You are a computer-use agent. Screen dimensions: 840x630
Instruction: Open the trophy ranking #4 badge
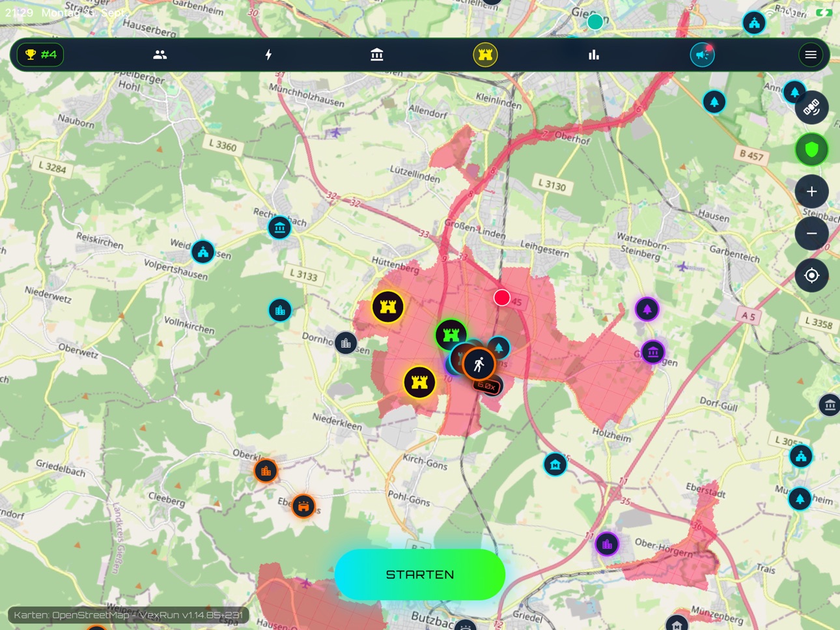[x=40, y=55]
